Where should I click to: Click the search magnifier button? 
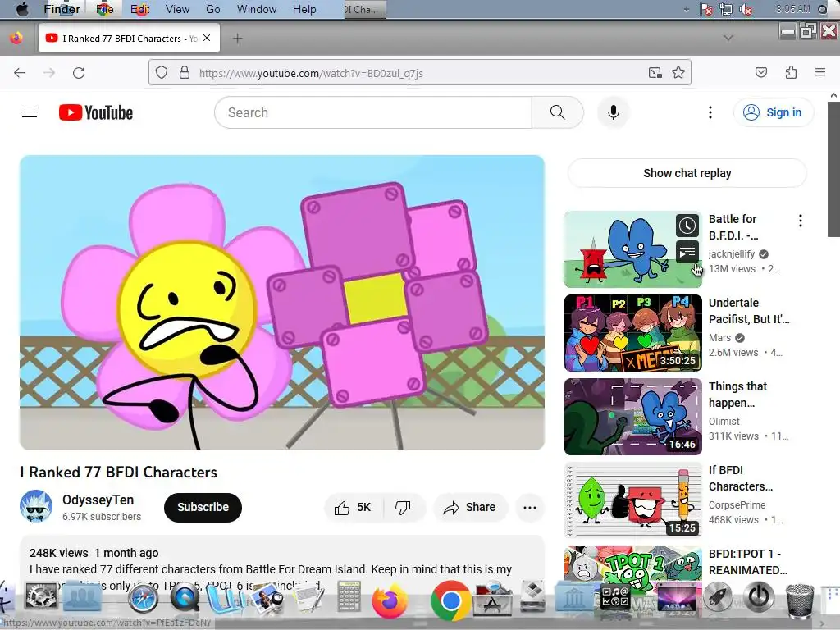click(x=557, y=112)
